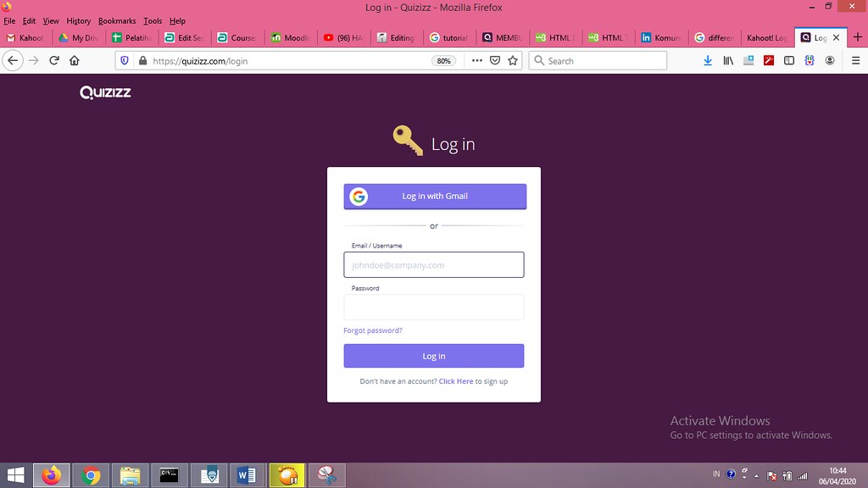Reload the current page

[x=54, y=61]
